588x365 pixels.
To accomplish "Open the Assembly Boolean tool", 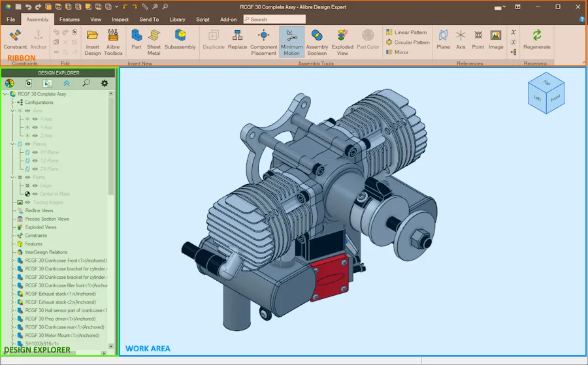I will coord(317,42).
